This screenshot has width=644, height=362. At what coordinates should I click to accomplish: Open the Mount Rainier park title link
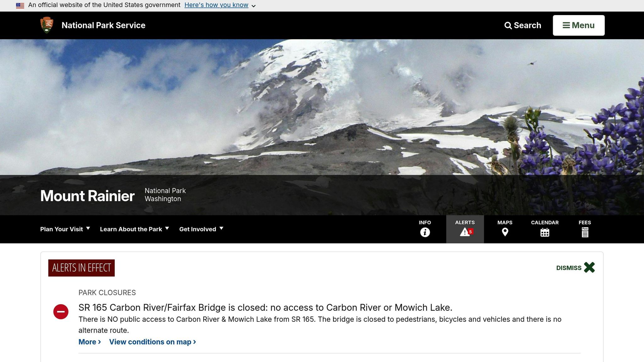pos(87,196)
